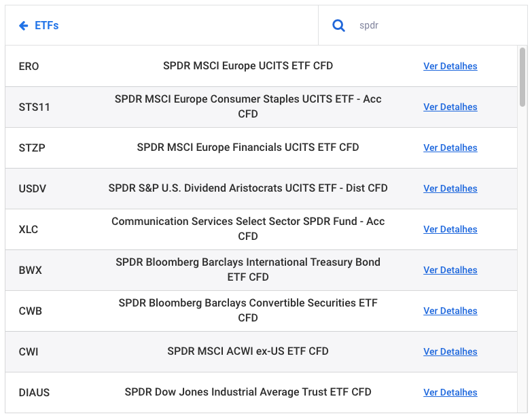Click the magnifying glass search icon

[x=338, y=25]
